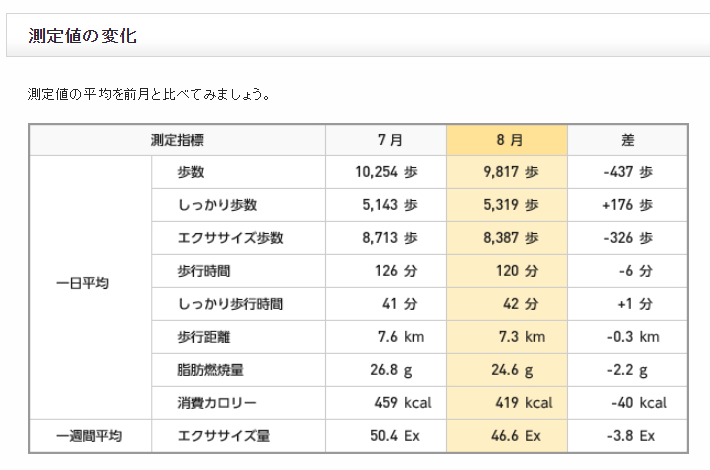The image size is (710, 470).
Task: Select the difference value -40 kcal
Action: pyautogui.click(x=639, y=403)
